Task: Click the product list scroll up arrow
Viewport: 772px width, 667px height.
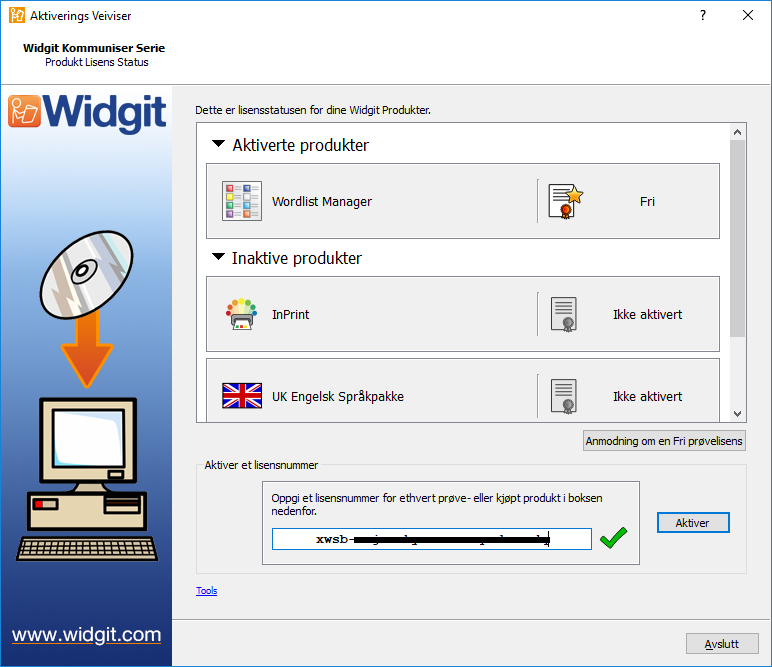Action: click(x=738, y=132)
